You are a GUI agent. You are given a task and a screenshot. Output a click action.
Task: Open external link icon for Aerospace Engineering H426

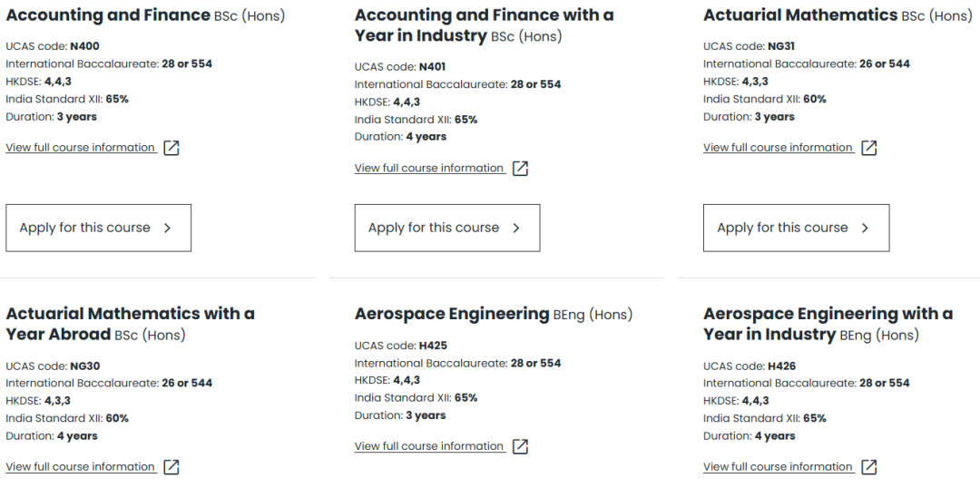coord(868,467)
